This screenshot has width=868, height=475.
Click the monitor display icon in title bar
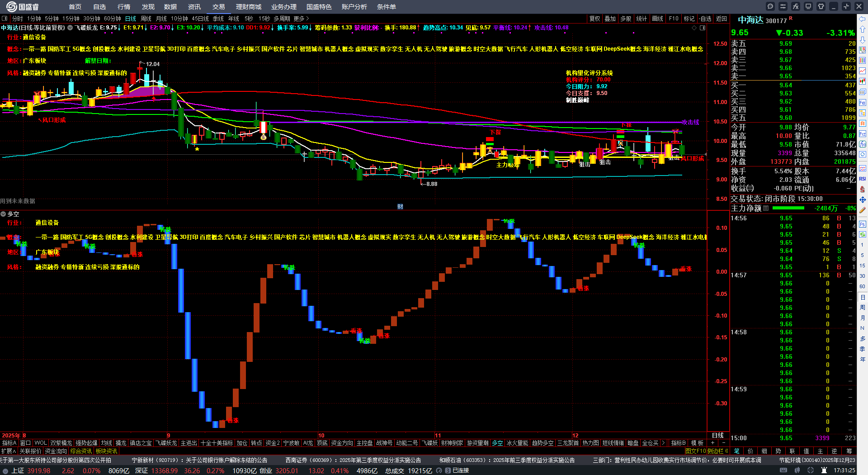click(x=808, y=6)
